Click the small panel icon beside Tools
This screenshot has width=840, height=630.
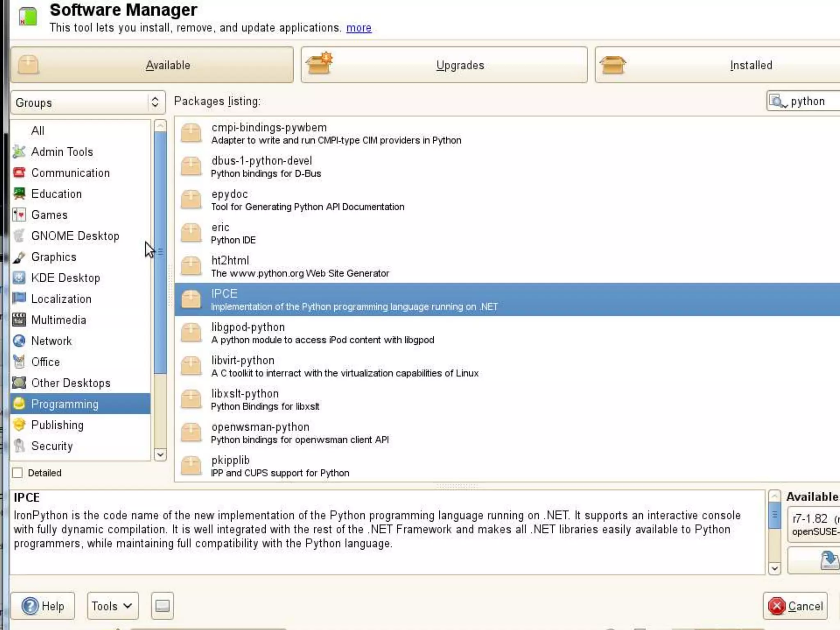click(162, 606)
